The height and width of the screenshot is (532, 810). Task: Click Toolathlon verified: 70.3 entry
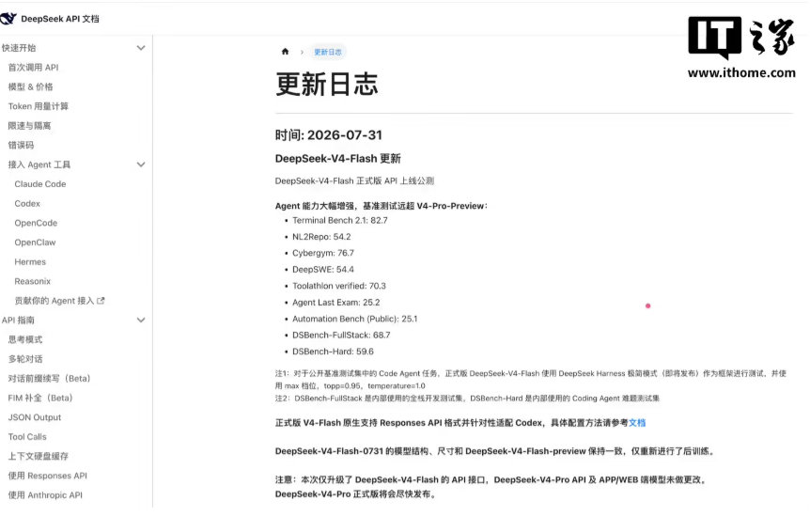[x=339, y=286]
